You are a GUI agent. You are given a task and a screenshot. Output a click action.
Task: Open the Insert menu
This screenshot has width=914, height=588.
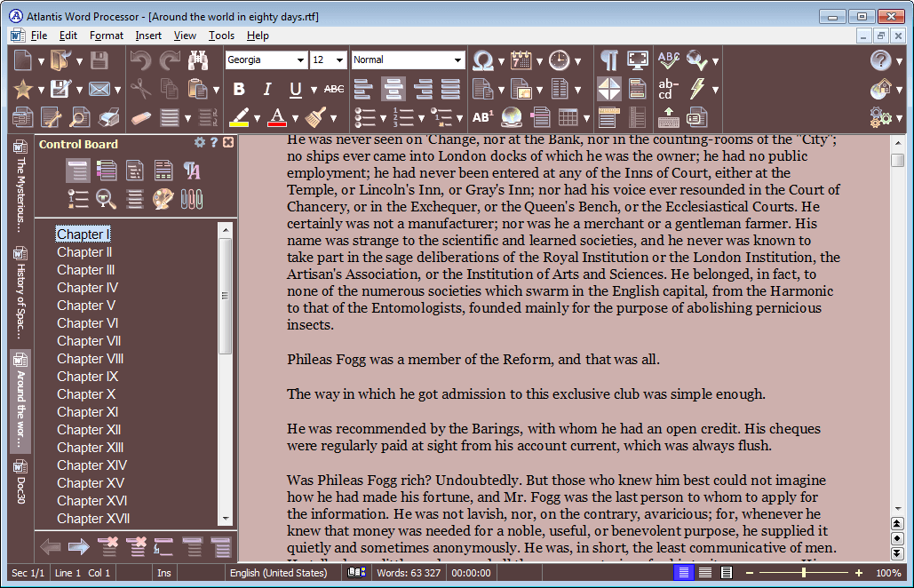click(148, 36)
